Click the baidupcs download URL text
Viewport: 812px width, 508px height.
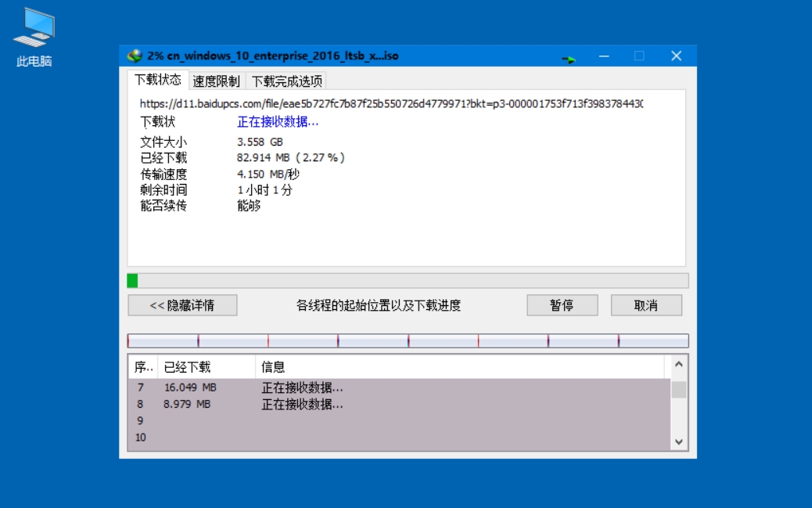(391, 103)
